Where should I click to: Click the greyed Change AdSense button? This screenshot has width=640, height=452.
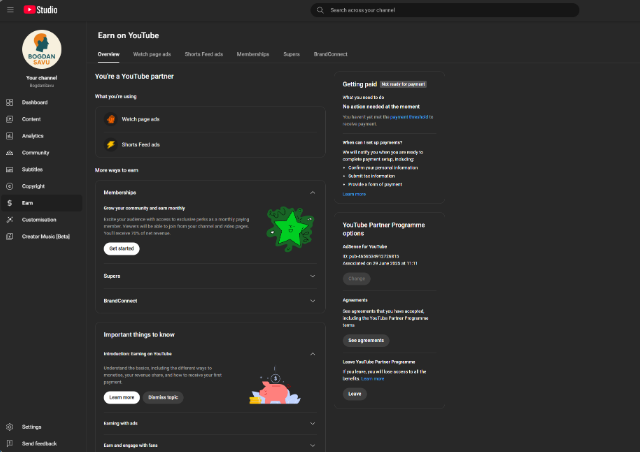357,279
